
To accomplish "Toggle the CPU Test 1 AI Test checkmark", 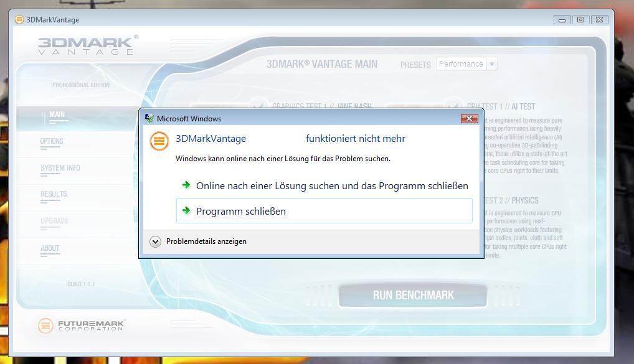I will pyautogui.click(x=454, y=103).
